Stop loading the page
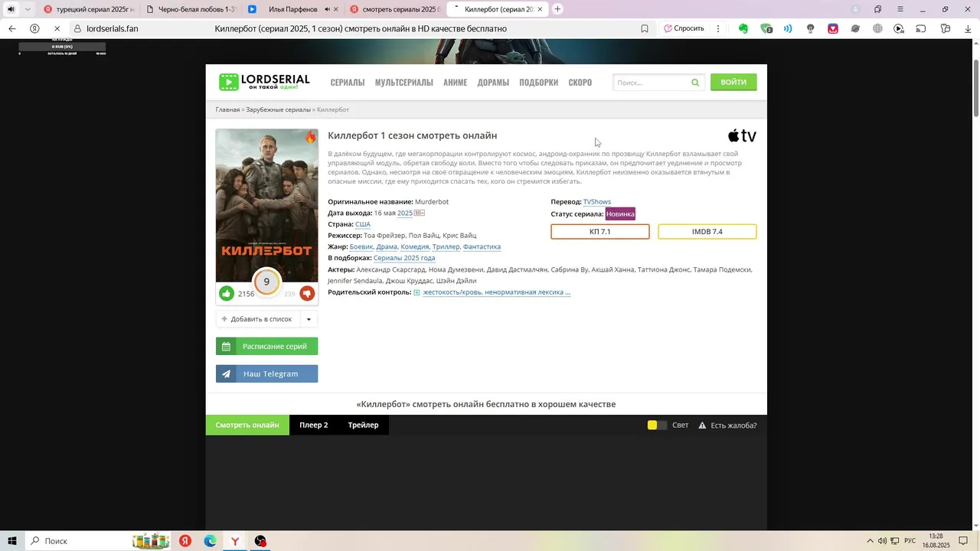Viewport: 980px width, 551px height. click(57, 28)
